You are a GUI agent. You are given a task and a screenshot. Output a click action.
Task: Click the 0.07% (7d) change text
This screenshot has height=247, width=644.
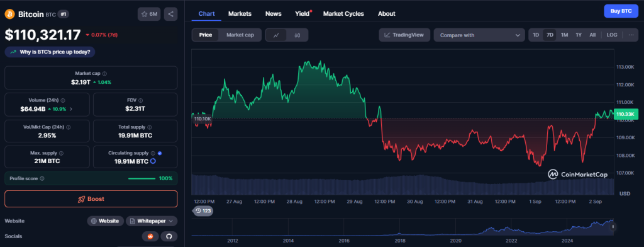pos(104,35)
